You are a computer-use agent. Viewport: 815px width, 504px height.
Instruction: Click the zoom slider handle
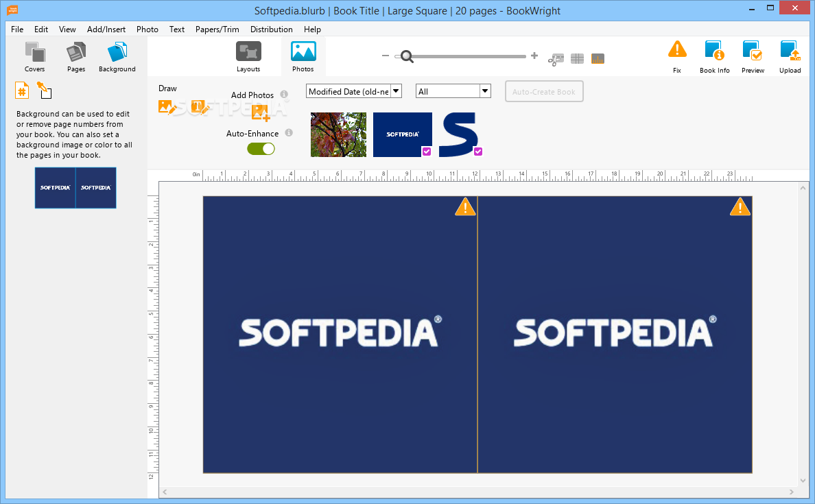click(x=406, y=56)
